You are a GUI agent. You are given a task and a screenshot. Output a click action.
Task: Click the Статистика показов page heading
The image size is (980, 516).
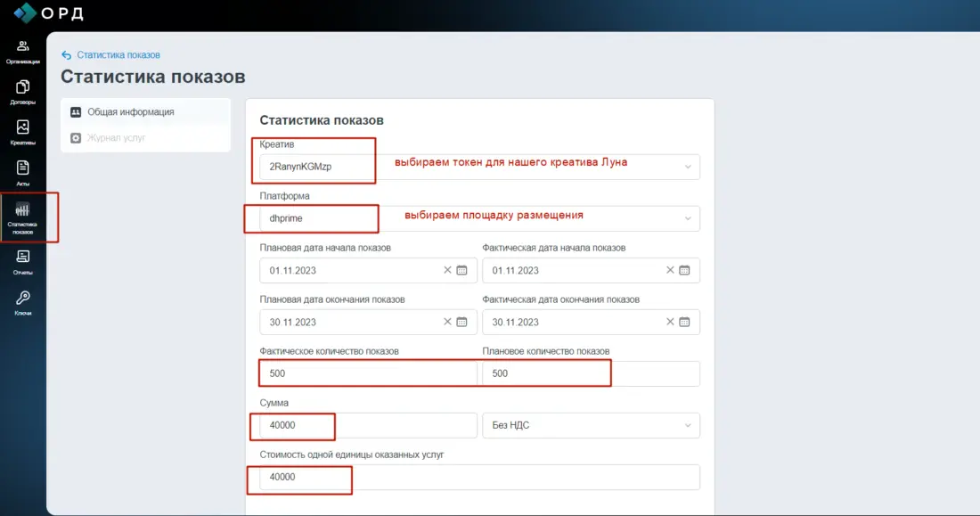(x=153, y=77)
